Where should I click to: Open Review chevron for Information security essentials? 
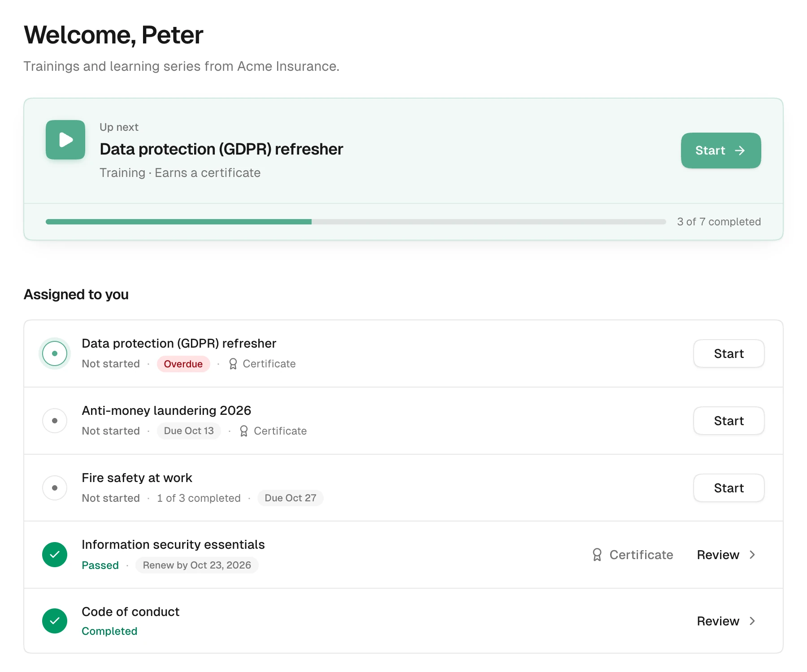[752, 555]
